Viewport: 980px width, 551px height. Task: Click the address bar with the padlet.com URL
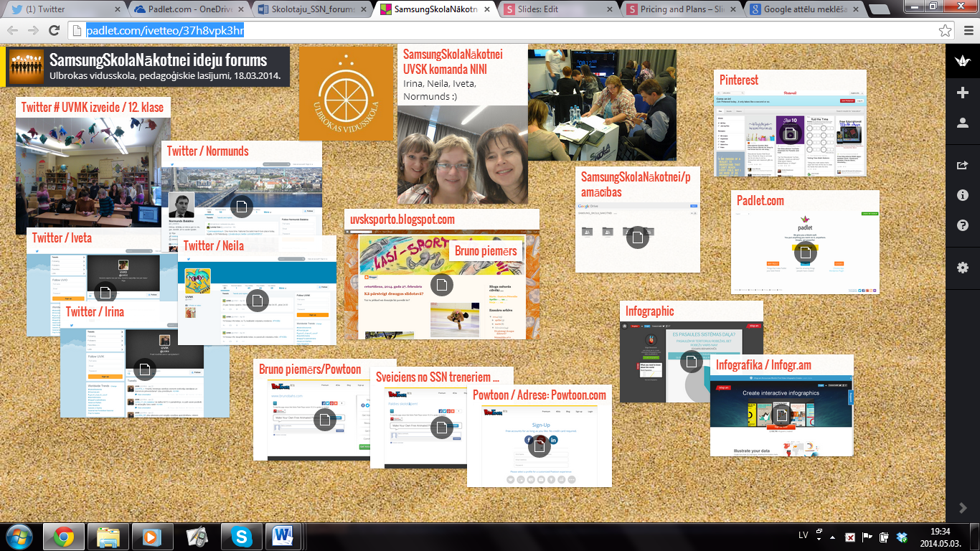pos(502,30)
